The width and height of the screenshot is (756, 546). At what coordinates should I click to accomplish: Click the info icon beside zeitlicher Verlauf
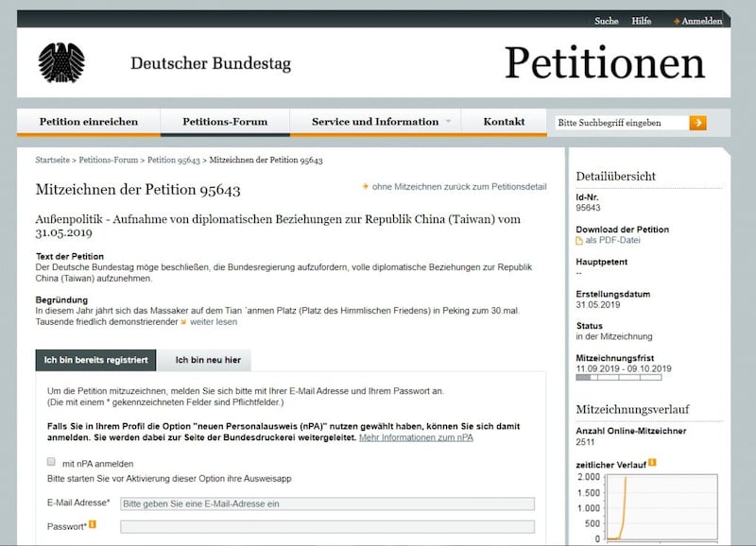pyautogui.click(x=652, y=463)
